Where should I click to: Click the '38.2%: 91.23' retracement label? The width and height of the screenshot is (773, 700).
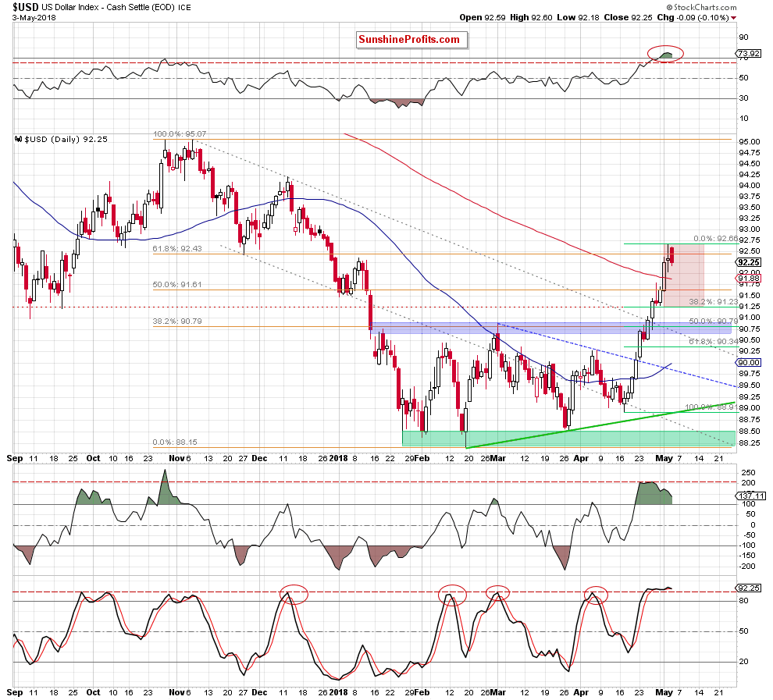pos(714,301)
